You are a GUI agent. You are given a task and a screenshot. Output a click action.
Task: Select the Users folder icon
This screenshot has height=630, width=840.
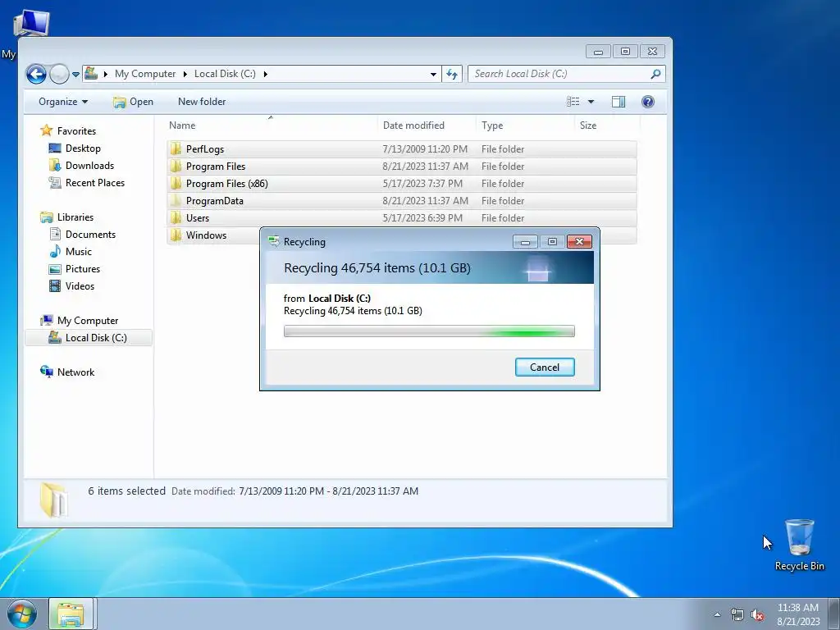(x=176, y=217)
